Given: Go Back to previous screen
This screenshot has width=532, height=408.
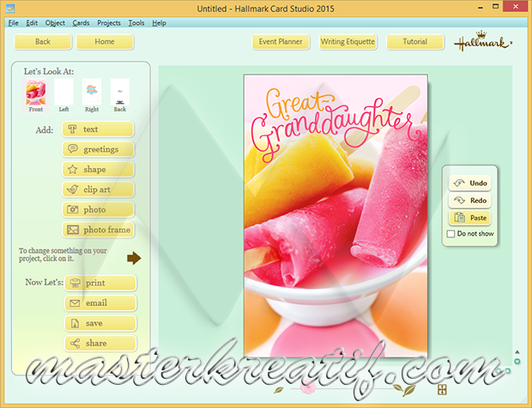Looking at the screenshot, I should pyautogui.click(x=43, y=42).
